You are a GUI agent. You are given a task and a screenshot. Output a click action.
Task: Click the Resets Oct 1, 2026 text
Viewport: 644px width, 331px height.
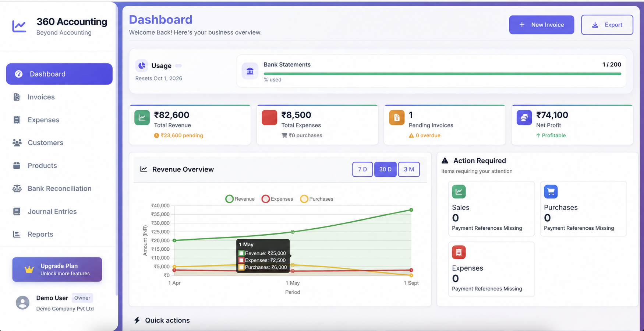coord(159,78)
